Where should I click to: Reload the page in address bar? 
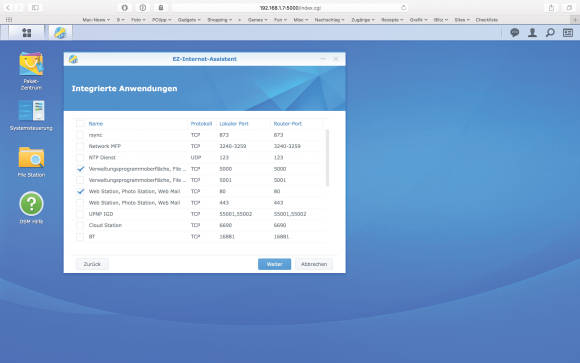(404, 7)
